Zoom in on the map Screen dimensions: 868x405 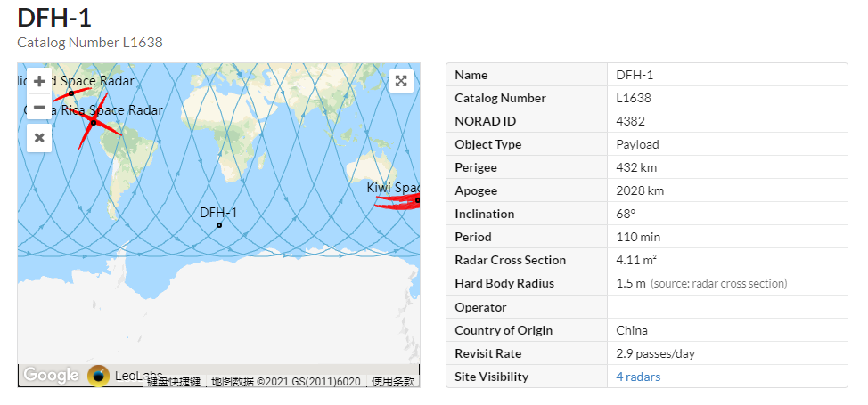39,81
